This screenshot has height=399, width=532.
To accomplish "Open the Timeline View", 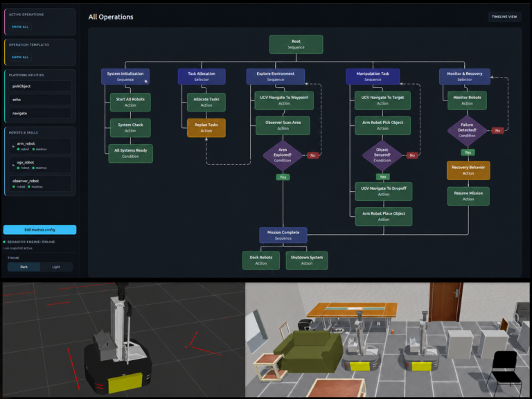I will tap(504, 17).
